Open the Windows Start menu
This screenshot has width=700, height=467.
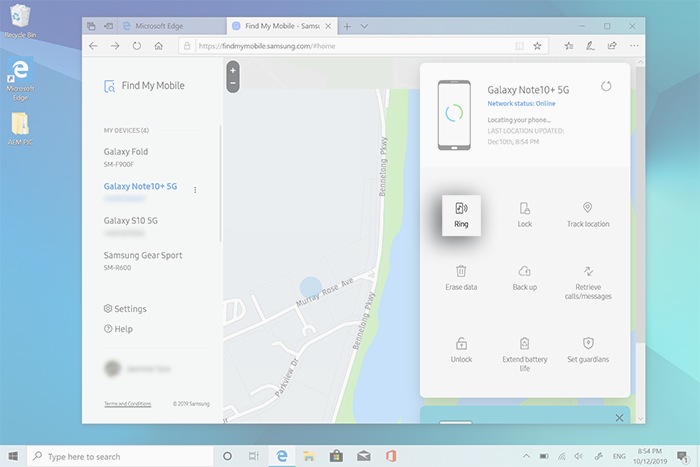click(x=13, y=456)
